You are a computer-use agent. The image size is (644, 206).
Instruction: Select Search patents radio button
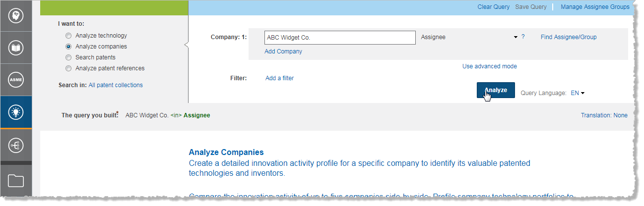pos(68,57)
